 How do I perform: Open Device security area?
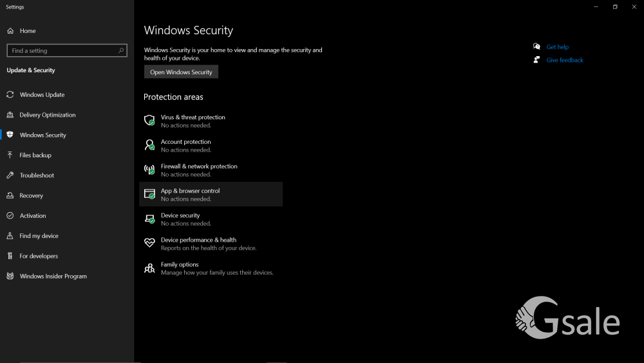pyautogui.click(x=211, y=219)
